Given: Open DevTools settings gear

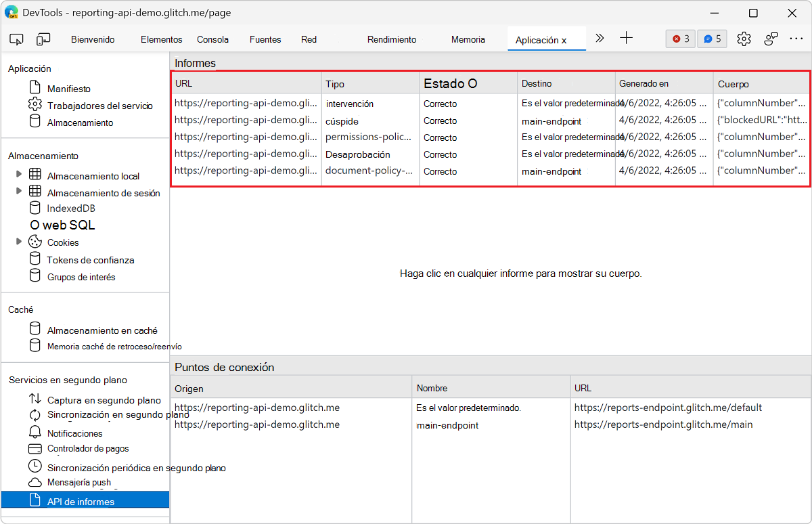Looking at the screenshot, I should (x=744, y=39).
